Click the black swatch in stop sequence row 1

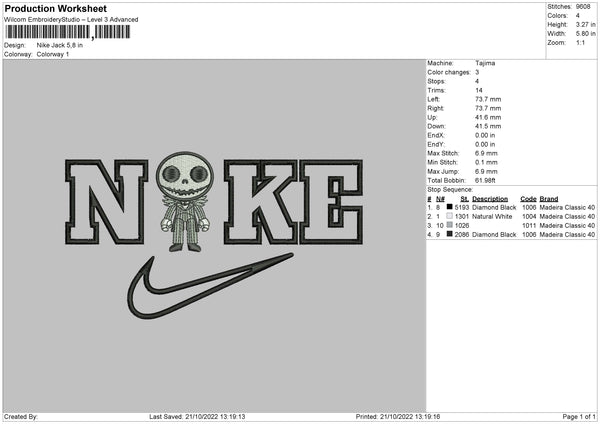point(450,207)
